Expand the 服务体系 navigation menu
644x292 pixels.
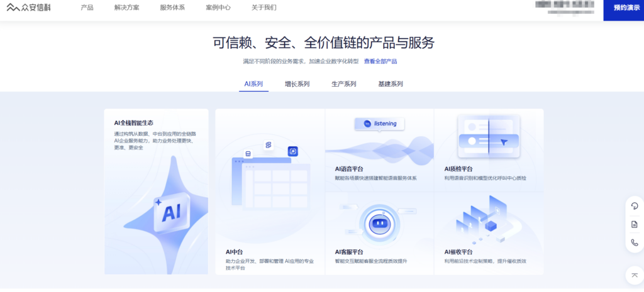(172, 8)
